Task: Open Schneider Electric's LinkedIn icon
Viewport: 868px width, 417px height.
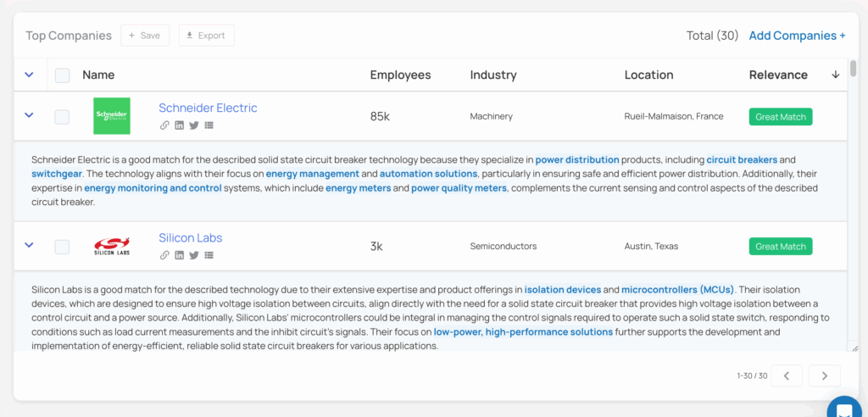Action: point(179,125)
